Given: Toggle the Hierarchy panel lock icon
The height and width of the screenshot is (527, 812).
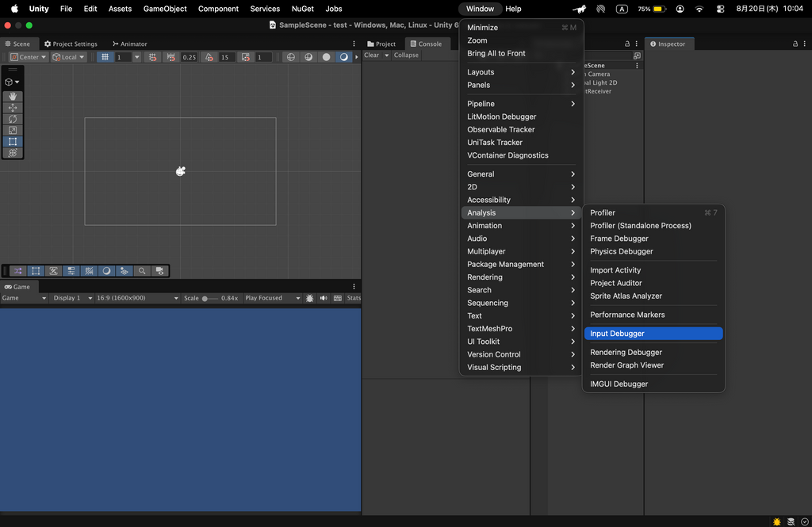Looking at the screenshot, I should click(627, 44).
